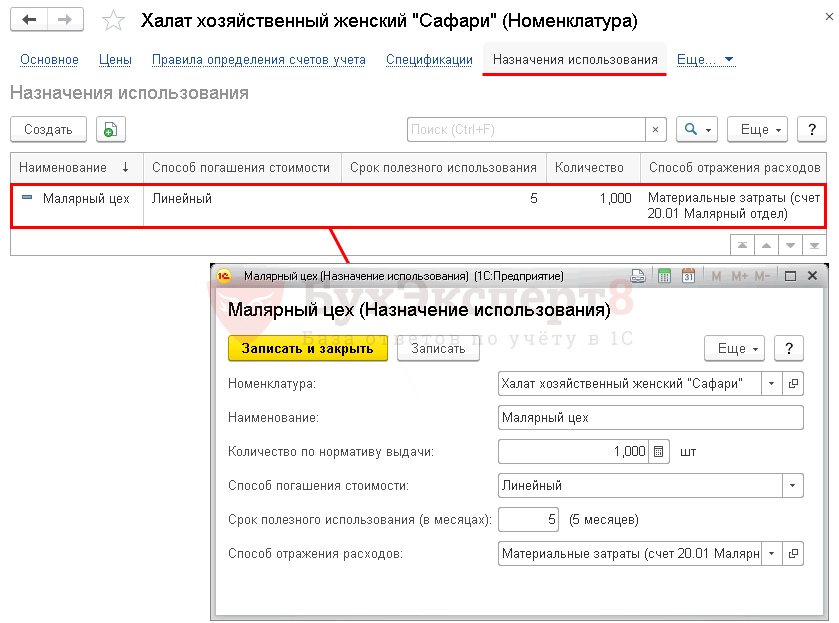Add the item to favorites with the star
839x623 pixels.
coord(115,21)
